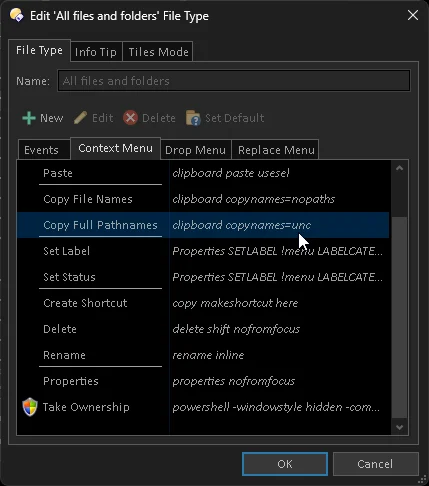The height and width of the screenshot is (486, 429).
Task: Select the Rename context menu entry
Action: [x=203, y=355]
